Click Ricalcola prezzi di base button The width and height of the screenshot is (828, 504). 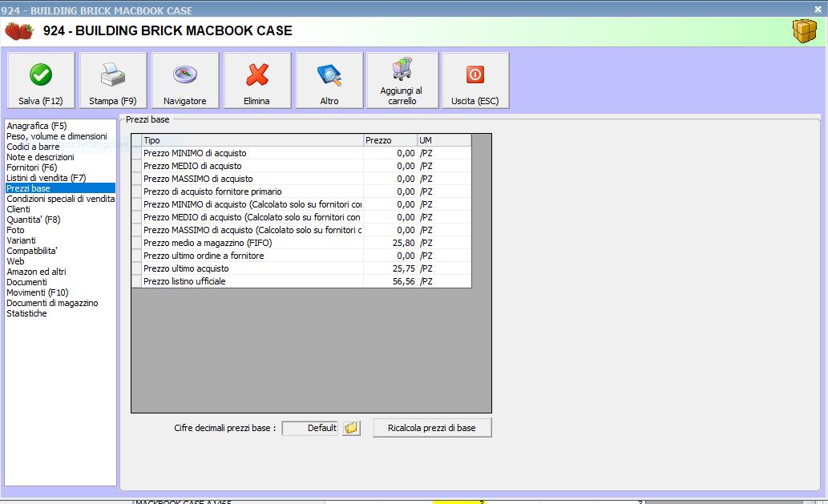[x=432, y=428]
